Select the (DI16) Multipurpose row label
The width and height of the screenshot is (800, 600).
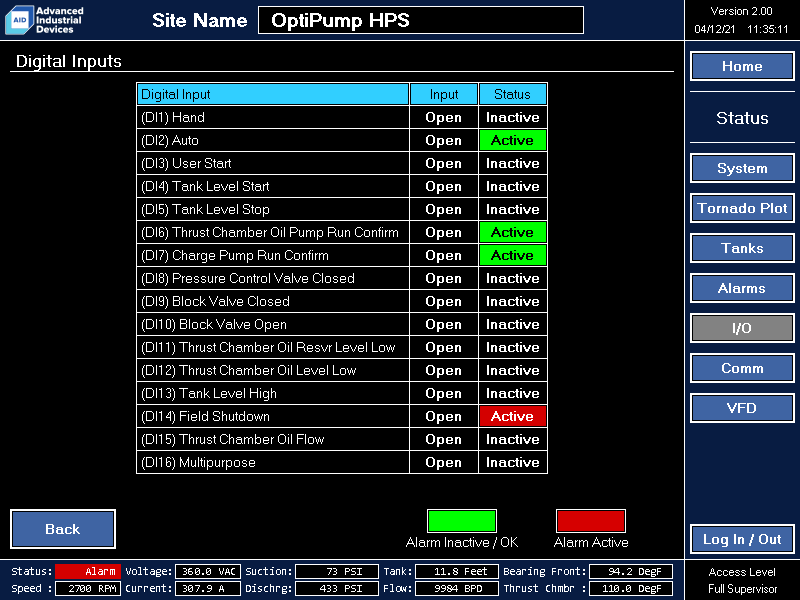[x=198, y=462]
